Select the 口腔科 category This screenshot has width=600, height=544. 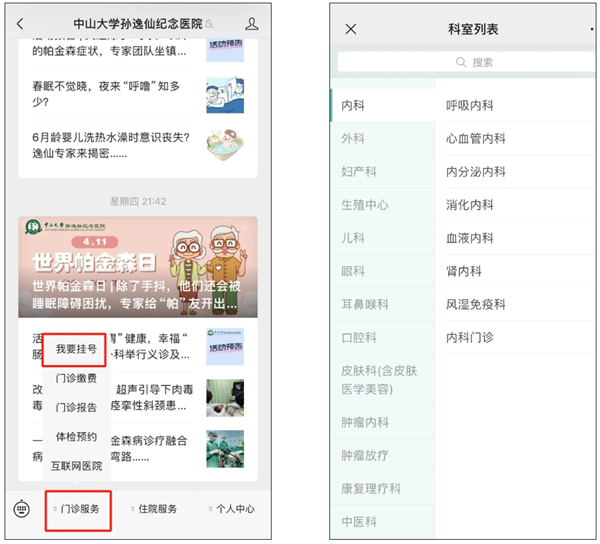(x=383, y=337)
